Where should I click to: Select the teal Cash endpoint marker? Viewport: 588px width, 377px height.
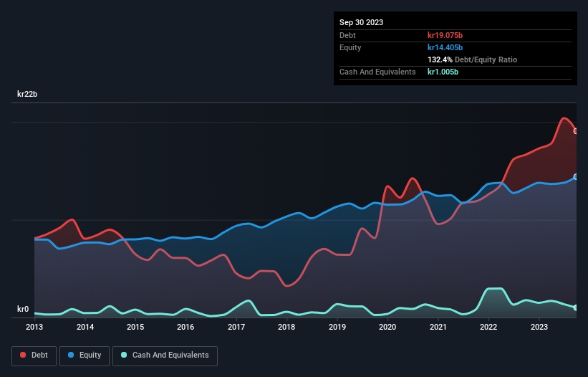coord(576,307)
